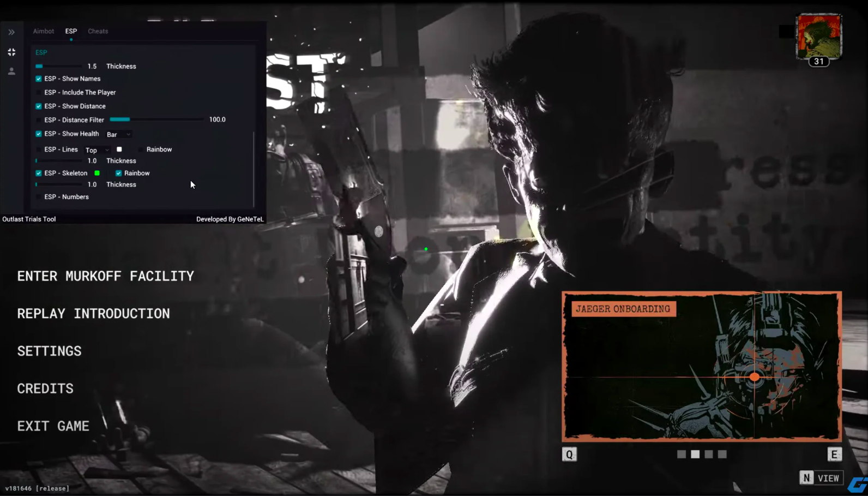The width and height of the screenshot is (868, 496).
Task: Enable Rainbow checkbox on the ESP - Lines row
Action: 141,150
